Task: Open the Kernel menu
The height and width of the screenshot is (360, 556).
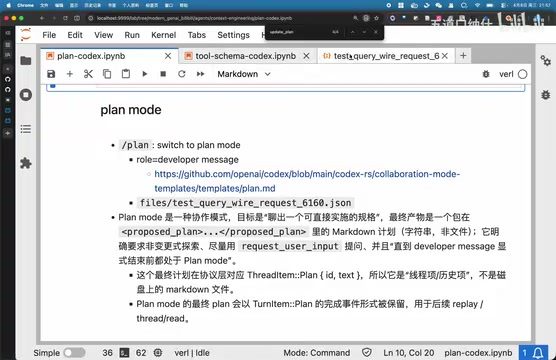Action: pos(163,35)
